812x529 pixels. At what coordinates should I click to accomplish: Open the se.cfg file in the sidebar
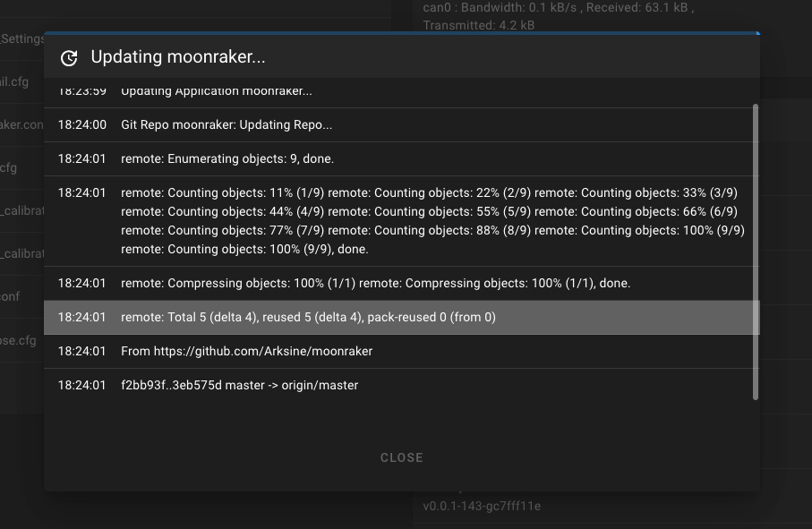(17, 341)
